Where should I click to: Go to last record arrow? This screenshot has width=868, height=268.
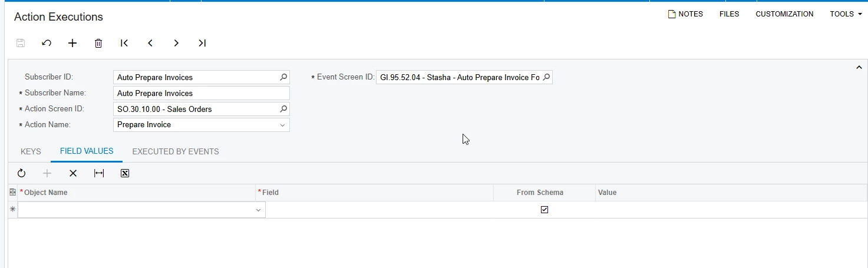pos(202,43)
